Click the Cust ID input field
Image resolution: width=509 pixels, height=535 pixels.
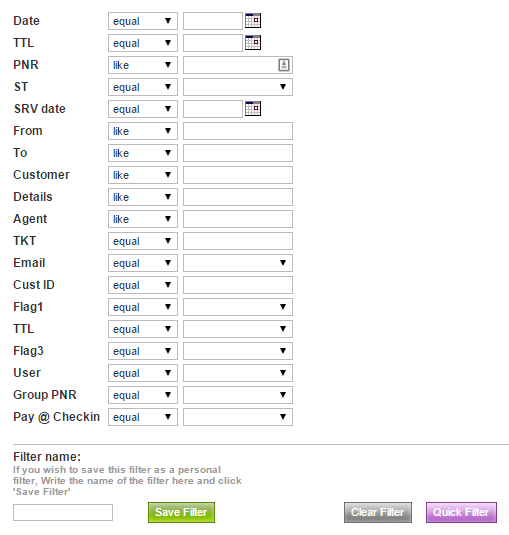coord(238,285)
